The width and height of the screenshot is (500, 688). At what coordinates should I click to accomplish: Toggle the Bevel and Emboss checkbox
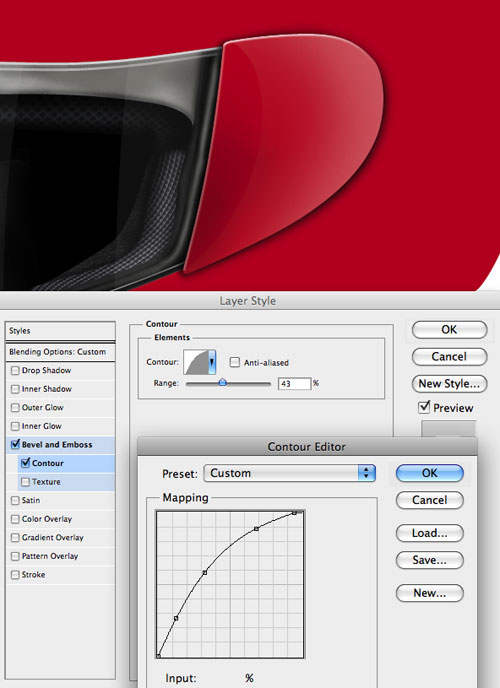[x=15, y=444]
